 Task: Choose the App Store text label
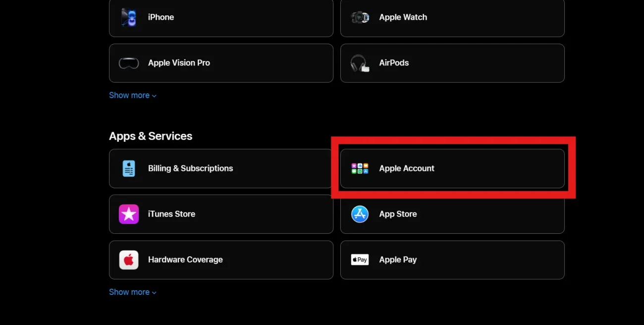(398, 214)
